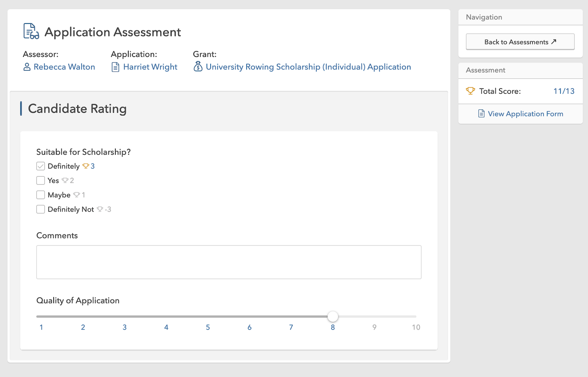
Task: Click the grant money bag icon
Action: [x=198, y=67]
